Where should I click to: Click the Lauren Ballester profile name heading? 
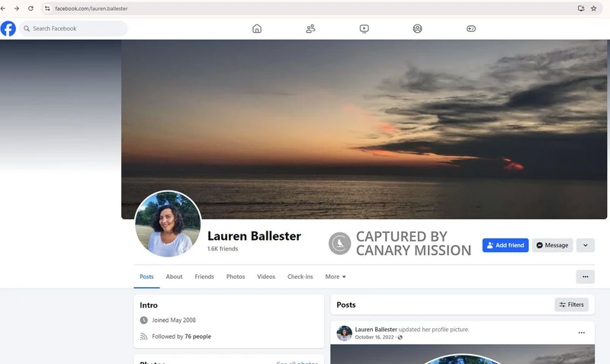coord(254,236)
